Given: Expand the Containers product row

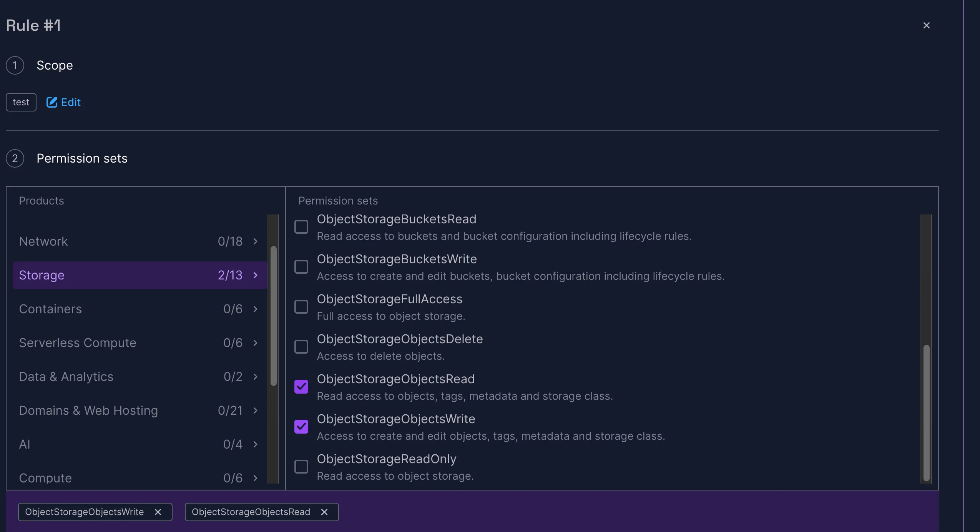Looking at the screenshot, I should pos(255,309).
